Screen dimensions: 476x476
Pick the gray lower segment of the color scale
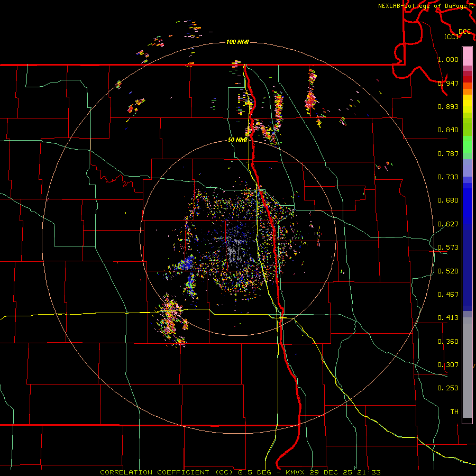(x=467, y=368)
